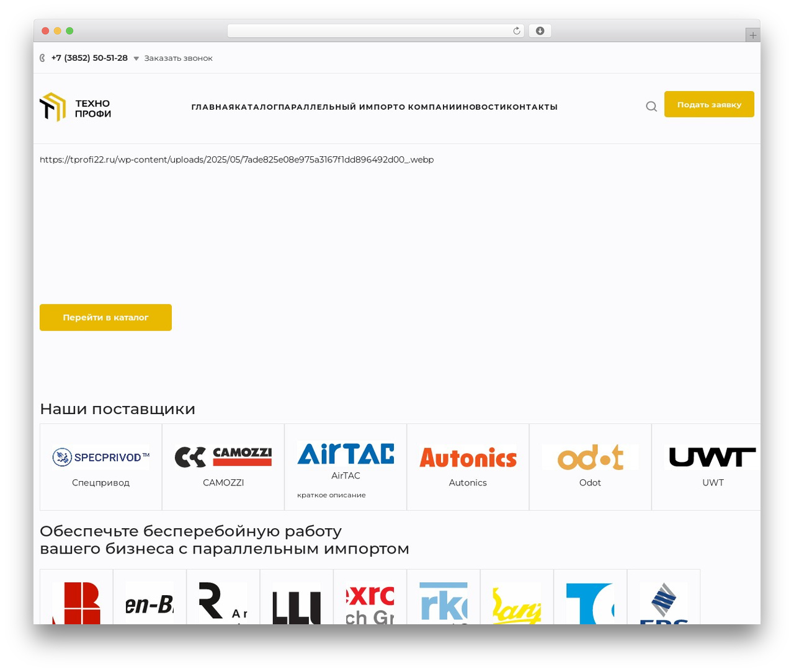The width and height of the screenshot is (794, 672).
Task: Go to the ГЛАВНАЯ menu item
Action: click(x=213, y=107)
